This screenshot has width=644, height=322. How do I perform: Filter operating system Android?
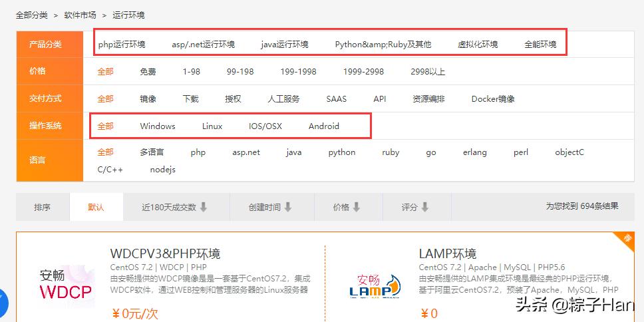point(323,126)
